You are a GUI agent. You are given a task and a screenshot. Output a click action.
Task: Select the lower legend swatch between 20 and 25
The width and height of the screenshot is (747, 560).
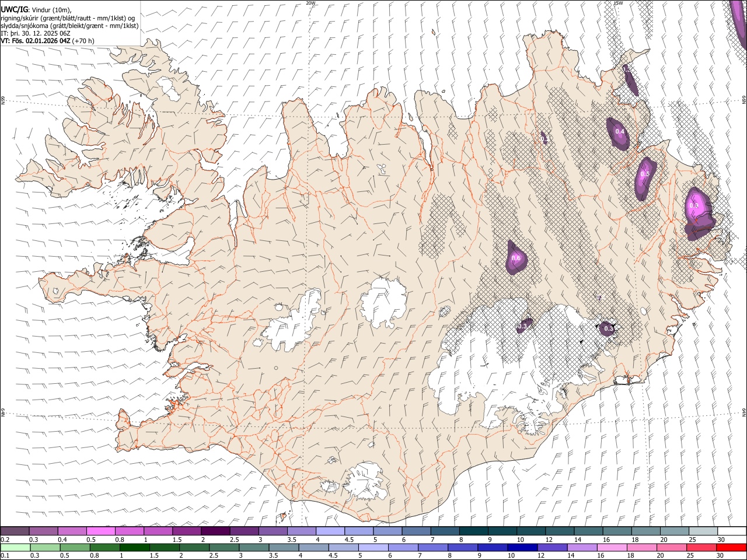pyautogui.click(x=671, y=547)
